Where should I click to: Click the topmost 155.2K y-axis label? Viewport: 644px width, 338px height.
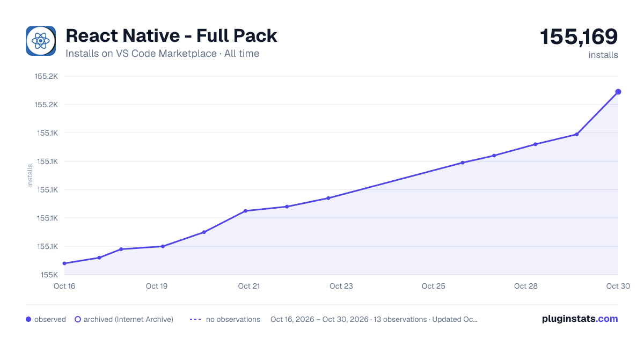[46, 76]
